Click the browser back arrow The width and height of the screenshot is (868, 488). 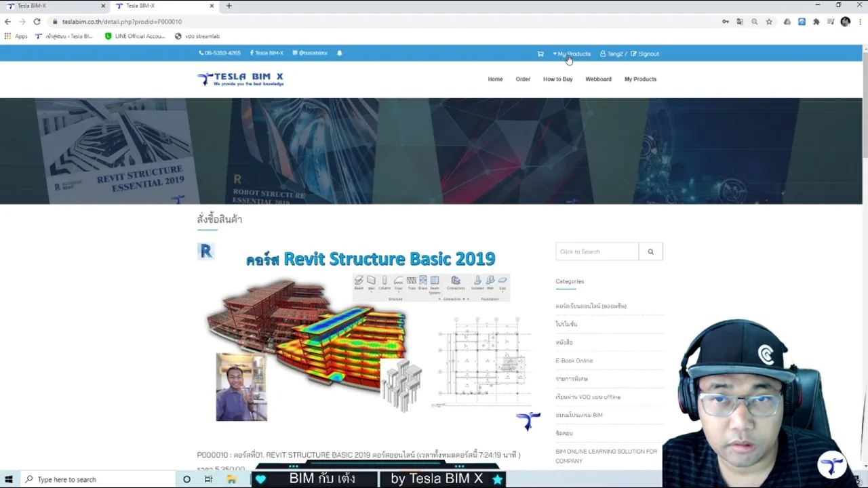tap(8, 22)
